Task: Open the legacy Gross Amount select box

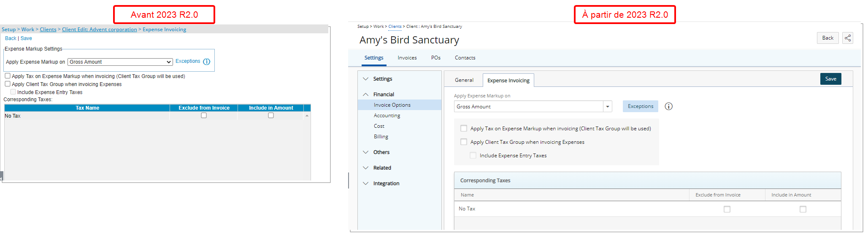Action: (x=120, y=62)
